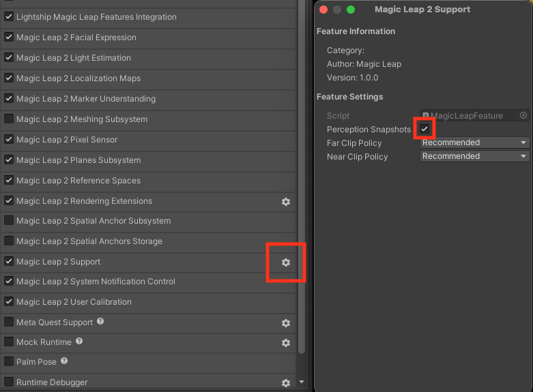
Task: Click help icon next to Palm Pose
Action: coord(64,361)
